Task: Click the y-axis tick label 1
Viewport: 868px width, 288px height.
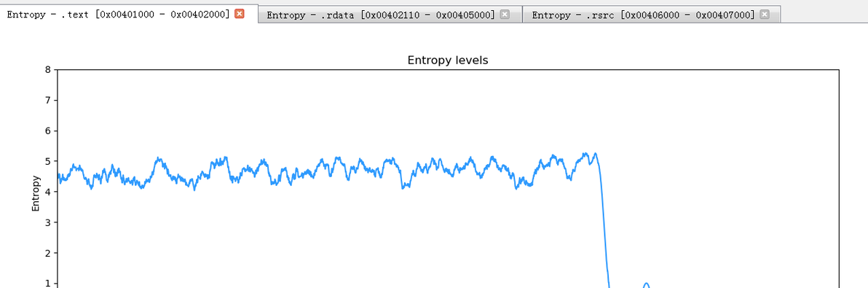Action: pyautogui.click(x=48, y=284)
